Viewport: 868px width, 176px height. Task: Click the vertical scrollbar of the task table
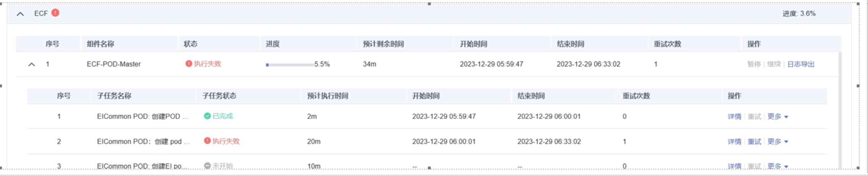840,111
